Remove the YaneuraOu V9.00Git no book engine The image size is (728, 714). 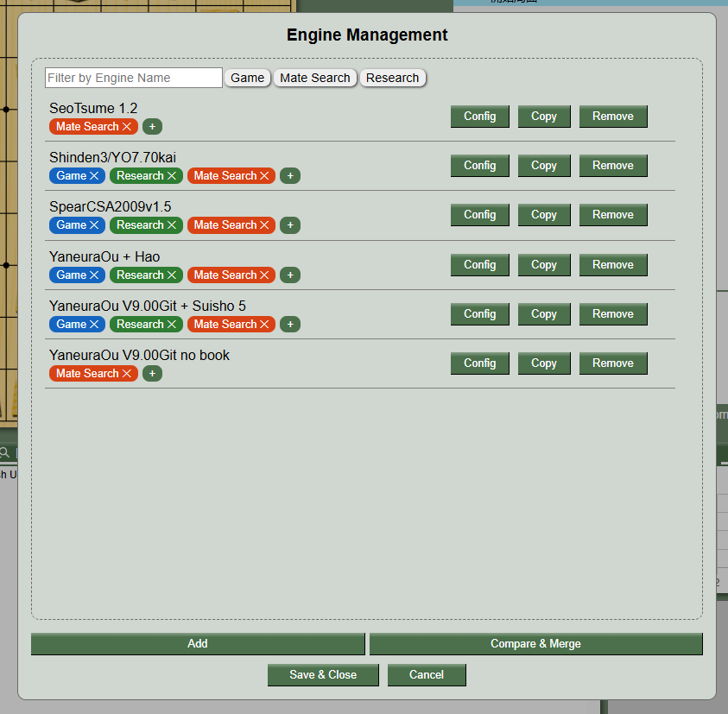[x=612, y=363]
